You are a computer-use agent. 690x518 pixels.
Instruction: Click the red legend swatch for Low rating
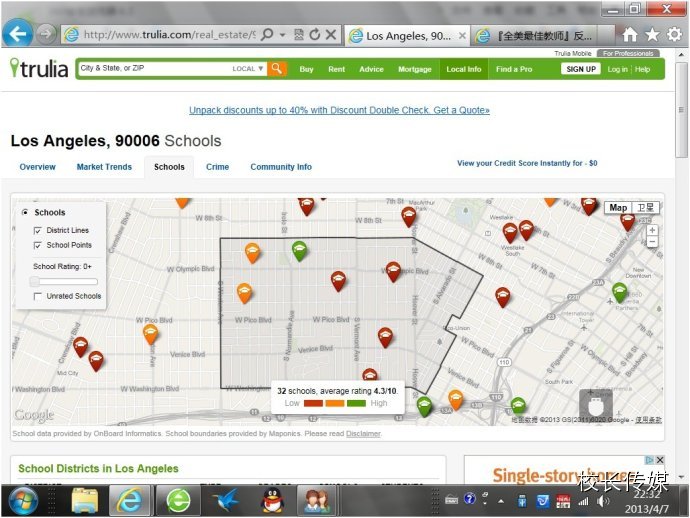[313, 403]
